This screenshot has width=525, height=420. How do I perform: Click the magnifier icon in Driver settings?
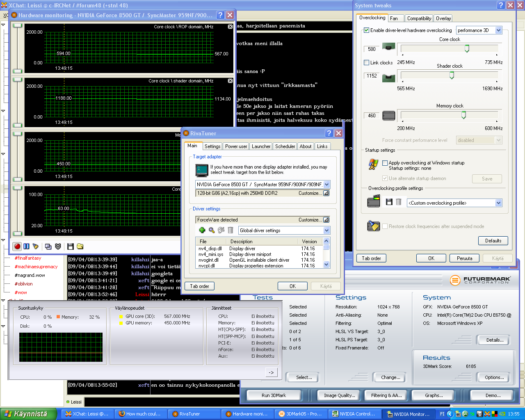212,231
